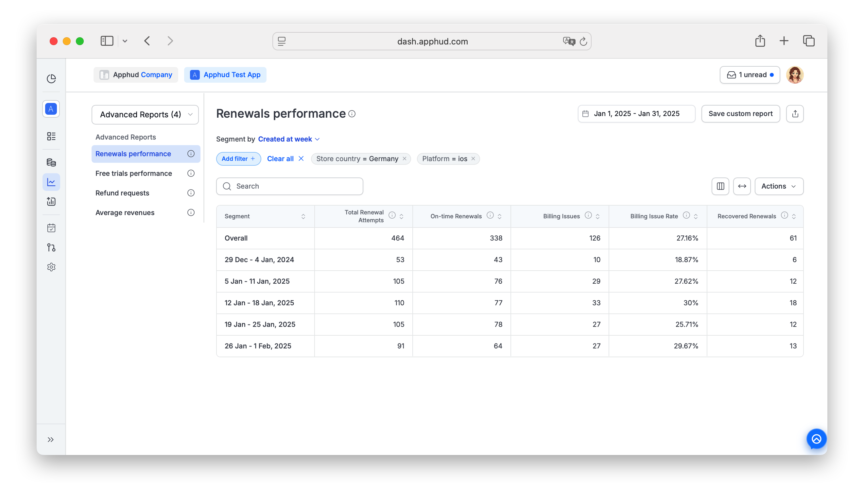Open the Created at week segment dropdown

289,139
